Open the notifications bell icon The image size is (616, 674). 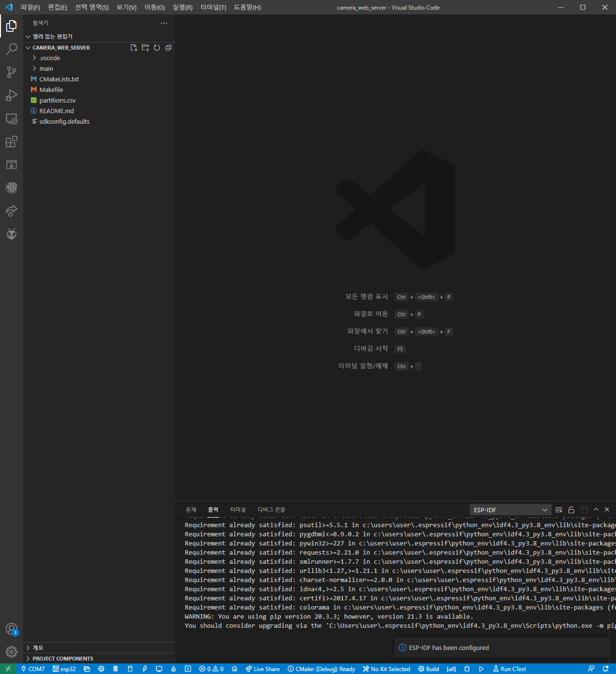tap(606, 669)
